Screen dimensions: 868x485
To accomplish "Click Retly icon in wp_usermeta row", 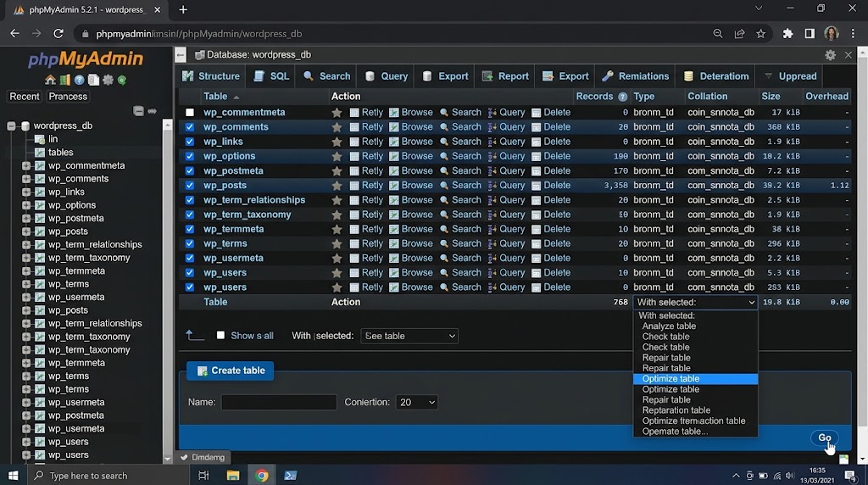I will (x=354, y=259).
